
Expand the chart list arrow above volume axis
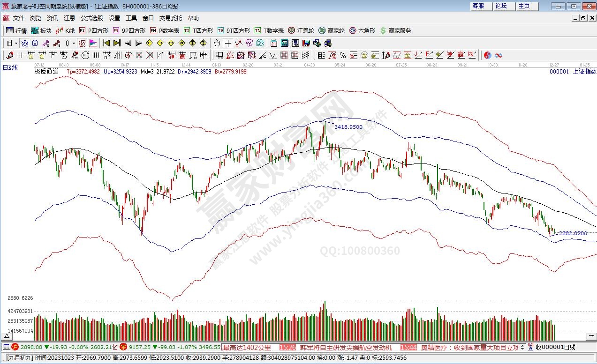[8, 336]
